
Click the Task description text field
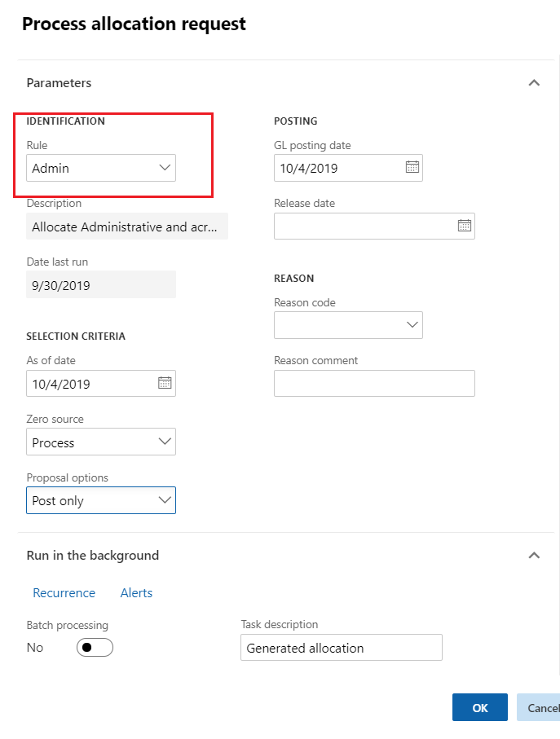tap(341, 648)
